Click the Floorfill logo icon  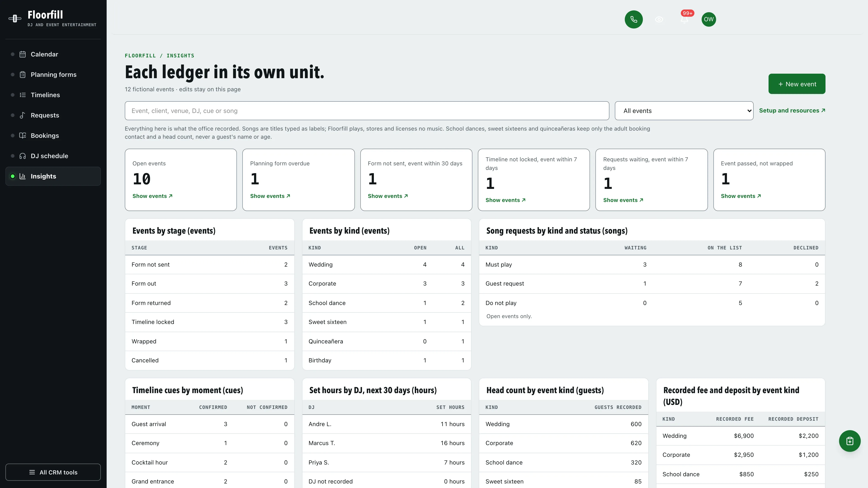tap(15, 19)
